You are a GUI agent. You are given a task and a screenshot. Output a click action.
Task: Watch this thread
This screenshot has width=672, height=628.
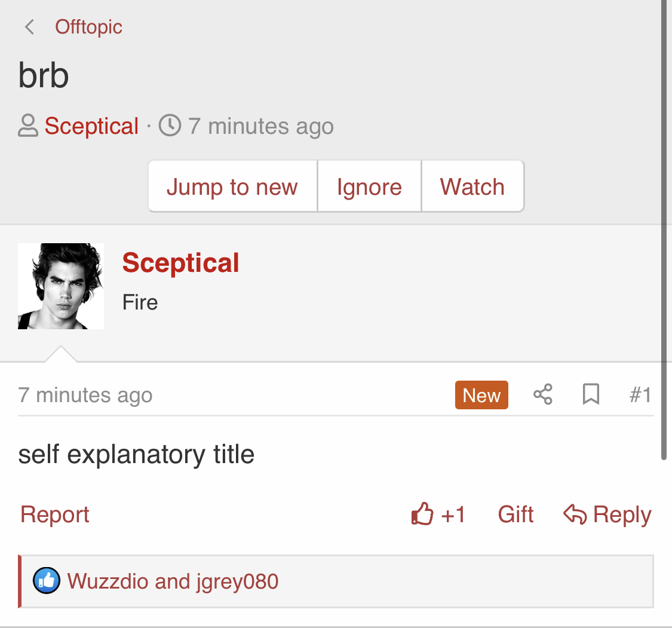coord(472,187)
